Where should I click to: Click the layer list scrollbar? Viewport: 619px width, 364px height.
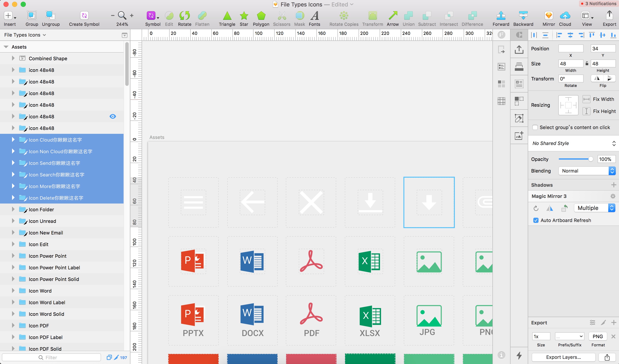[127, 64]
